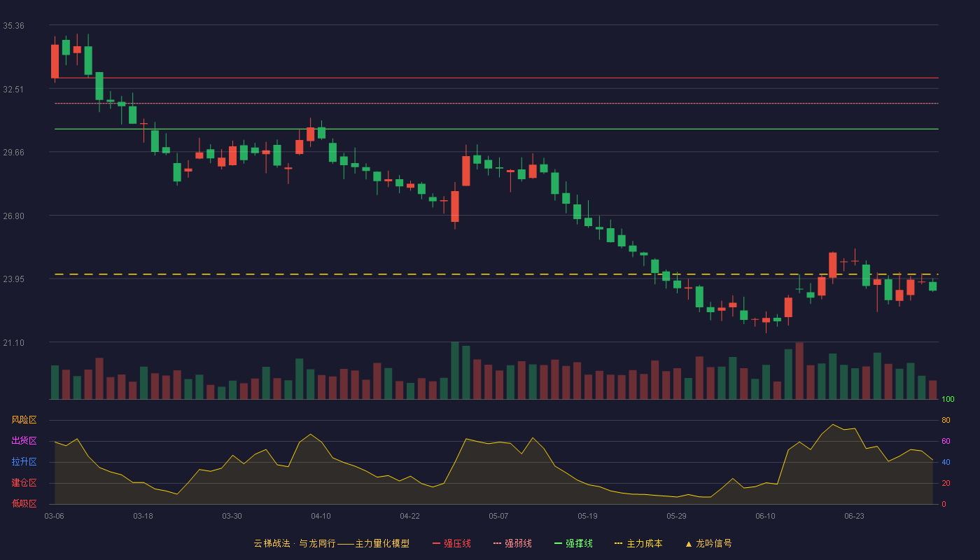Viewport: 980px width, 560px height.
Task: Click the 05-19 date label
Action: pos(587,516)
